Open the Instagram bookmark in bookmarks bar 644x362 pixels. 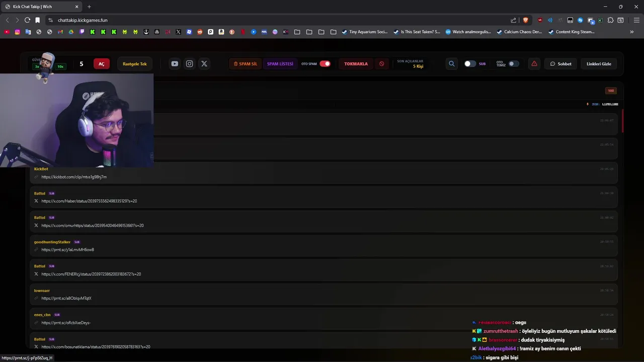[17, 32]
